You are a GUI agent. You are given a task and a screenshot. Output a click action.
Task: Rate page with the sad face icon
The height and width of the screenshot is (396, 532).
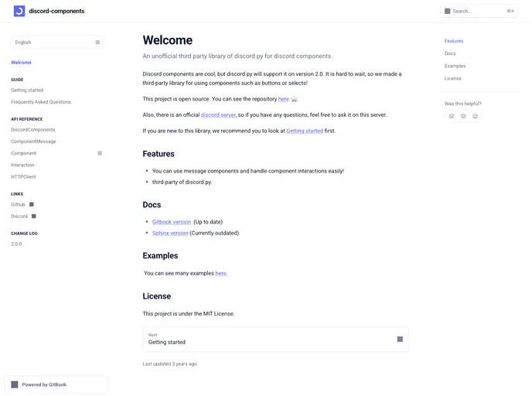452,116
